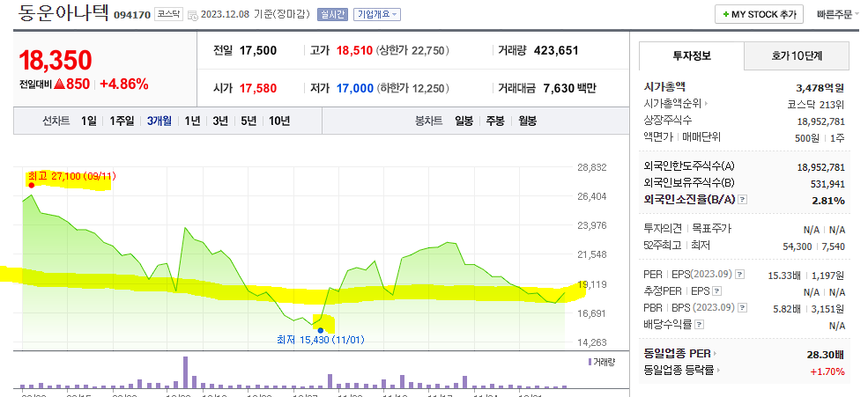Click the 외국인소진율 value 2.81%

828,201
